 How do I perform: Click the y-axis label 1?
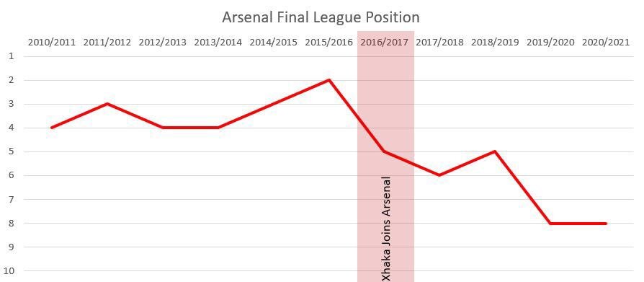[12, 56]
